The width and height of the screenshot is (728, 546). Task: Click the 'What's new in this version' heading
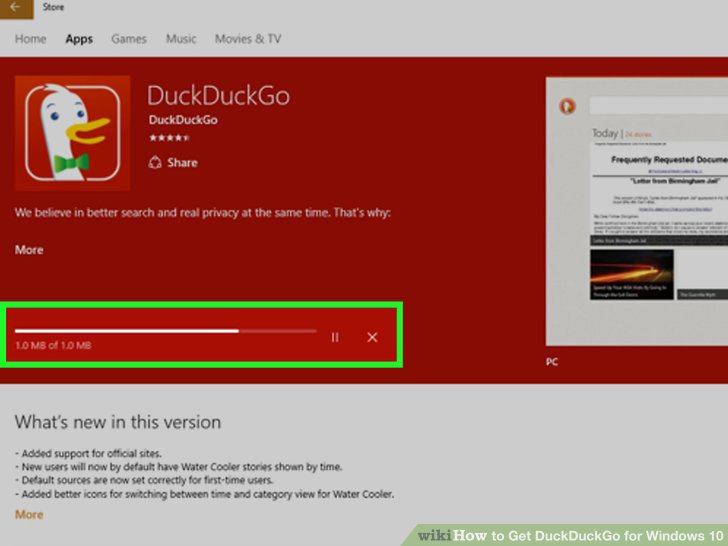pos(118,422)
